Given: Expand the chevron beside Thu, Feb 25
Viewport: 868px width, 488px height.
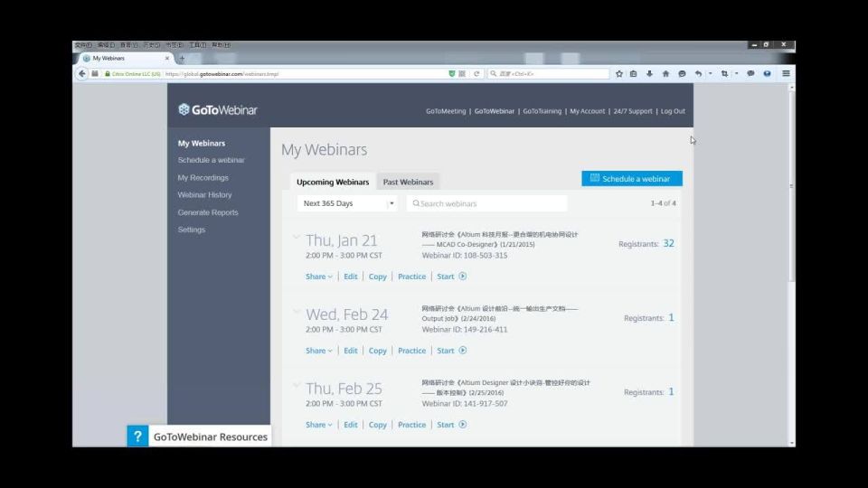Looking at the screenshot, I should pyautogui.click(x=297, y=385).
